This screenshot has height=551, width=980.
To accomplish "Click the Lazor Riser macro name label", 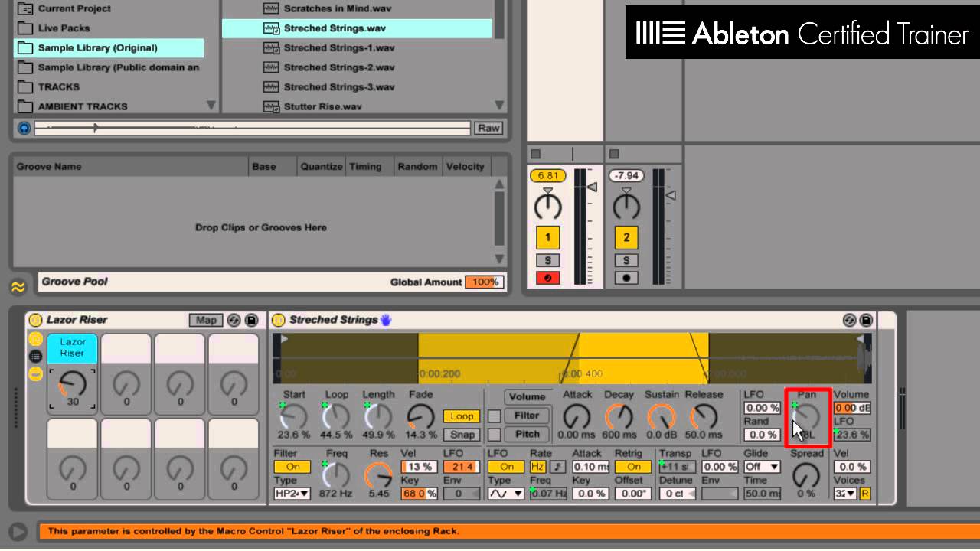I will click(x=72, y=347).
